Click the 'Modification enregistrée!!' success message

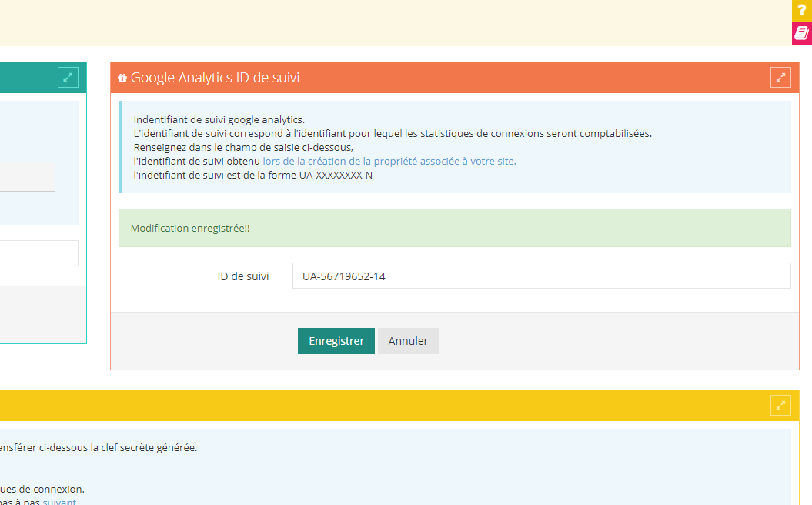[x=455, y=228]
